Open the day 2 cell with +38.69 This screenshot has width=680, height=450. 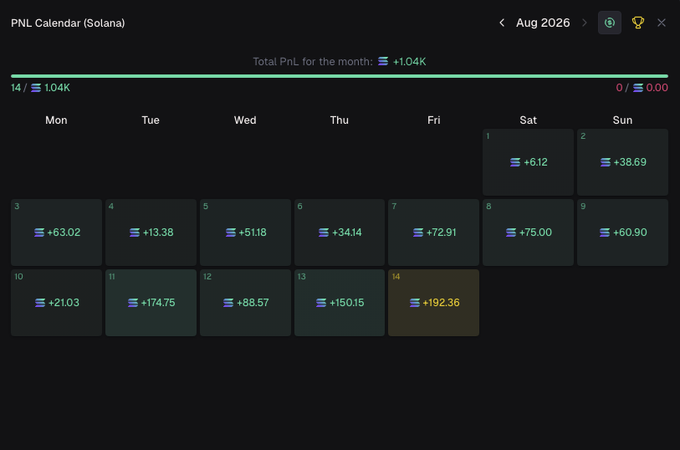[622, 162]
